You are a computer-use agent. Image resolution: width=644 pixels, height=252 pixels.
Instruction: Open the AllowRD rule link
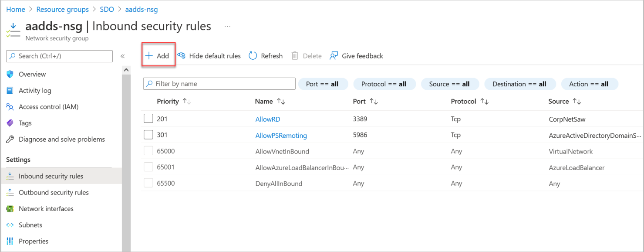[268, 119]
